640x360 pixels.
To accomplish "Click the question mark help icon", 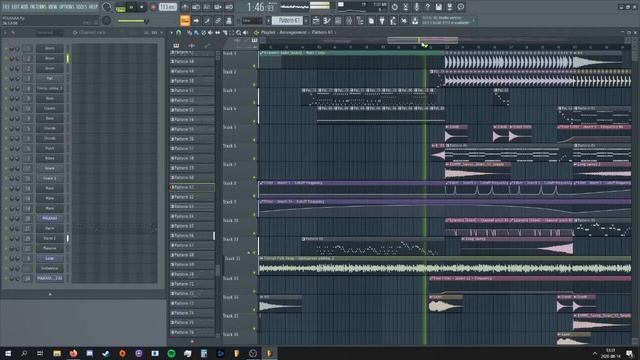I will [x=427, y=7].
